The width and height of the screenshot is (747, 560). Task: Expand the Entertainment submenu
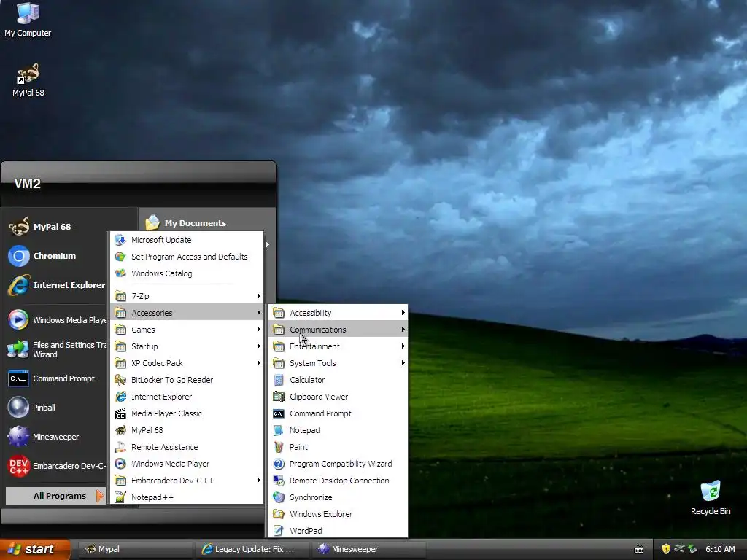coord(338,346)
